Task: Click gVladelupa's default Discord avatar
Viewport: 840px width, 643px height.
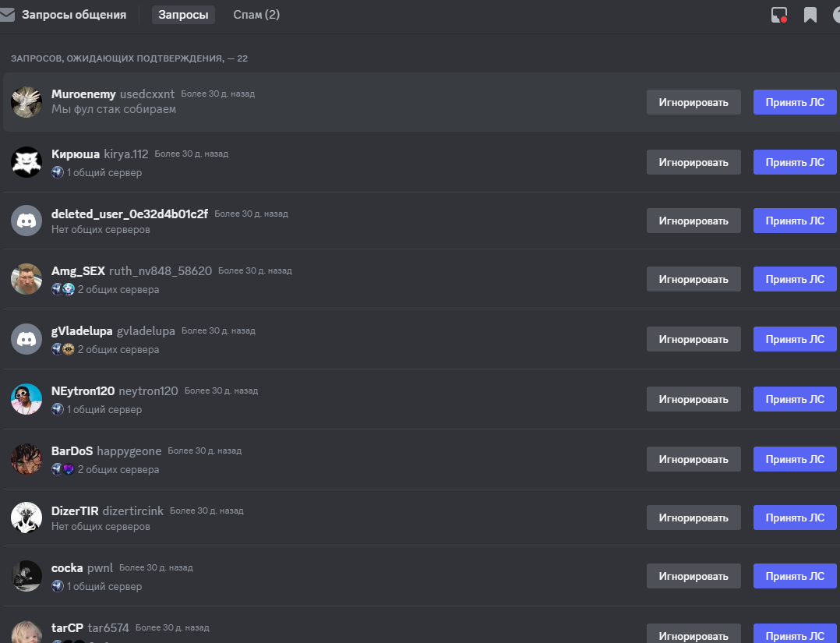Action: pos(26,339)
